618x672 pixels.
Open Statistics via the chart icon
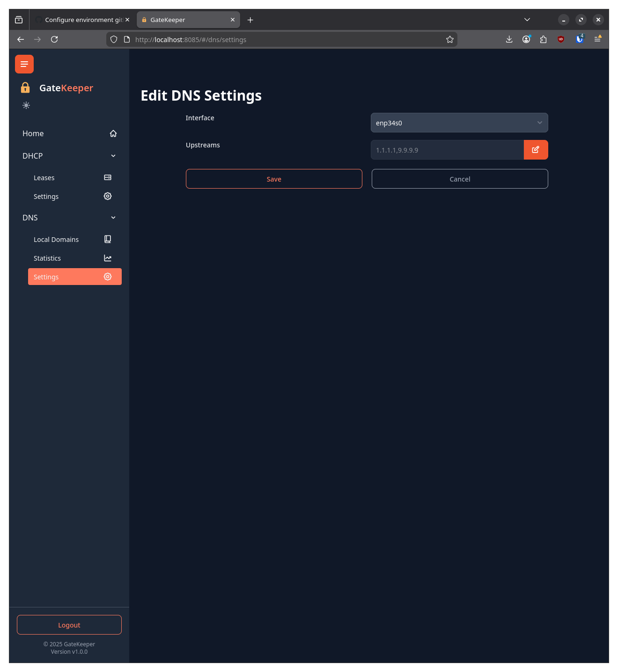(107, 258)
